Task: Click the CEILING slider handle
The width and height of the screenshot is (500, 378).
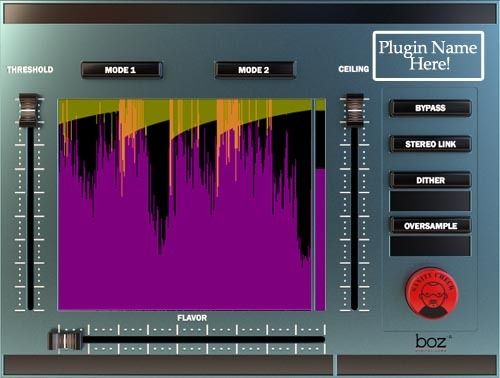Action: tap(354, 110)
